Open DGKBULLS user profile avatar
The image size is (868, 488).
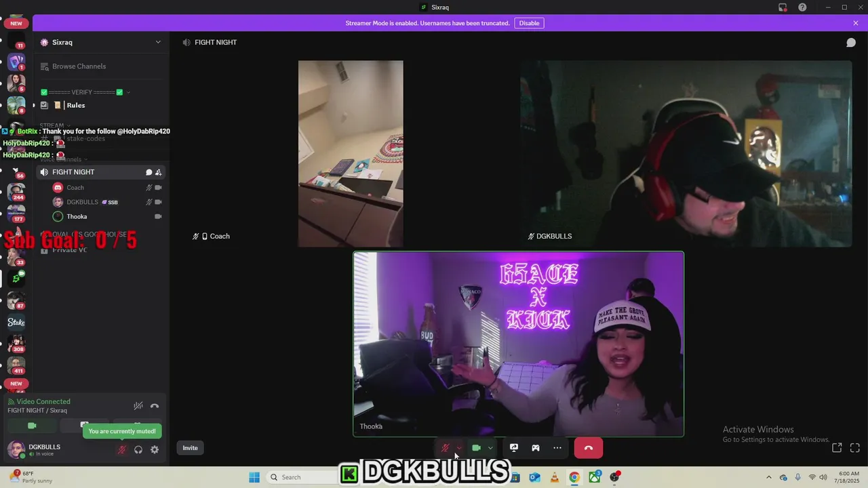16,449
